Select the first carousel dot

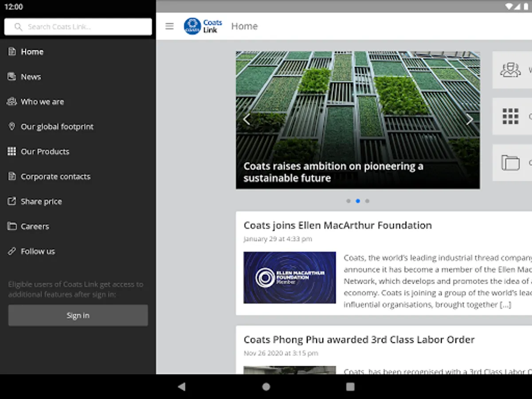tap(348, 201)
